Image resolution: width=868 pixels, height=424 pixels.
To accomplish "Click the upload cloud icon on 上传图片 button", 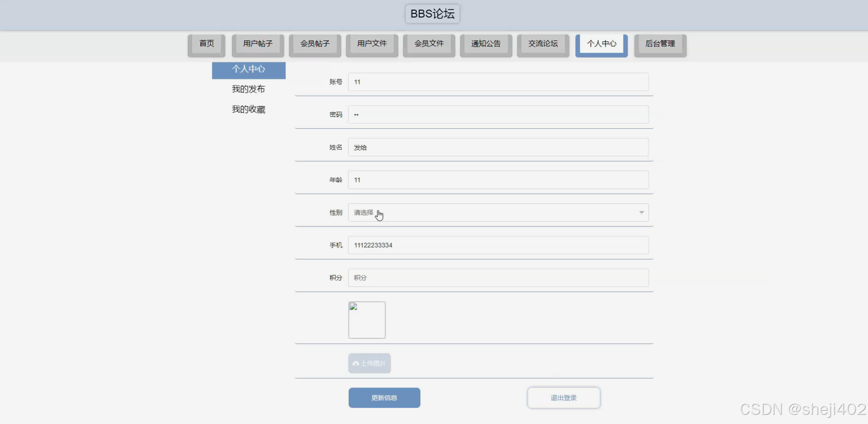I will [356, 363].
